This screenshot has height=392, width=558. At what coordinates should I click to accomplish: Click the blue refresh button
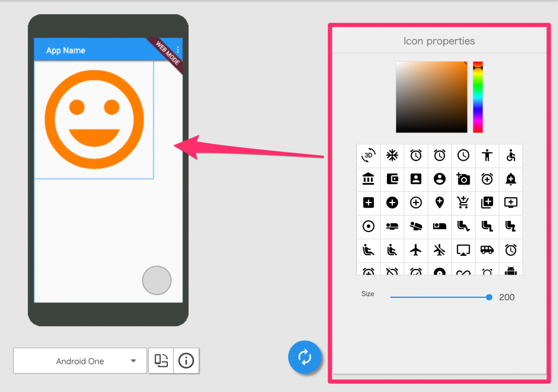click(305, 357)
